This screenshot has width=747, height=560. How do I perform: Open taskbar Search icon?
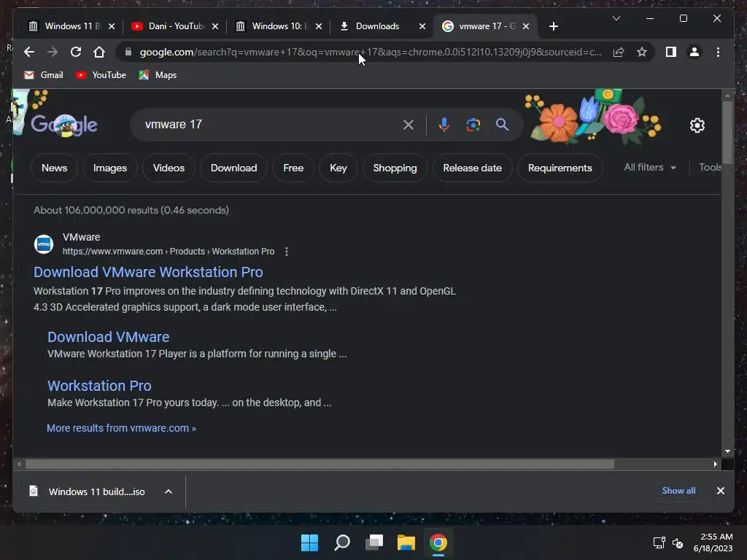coord(342,542)
